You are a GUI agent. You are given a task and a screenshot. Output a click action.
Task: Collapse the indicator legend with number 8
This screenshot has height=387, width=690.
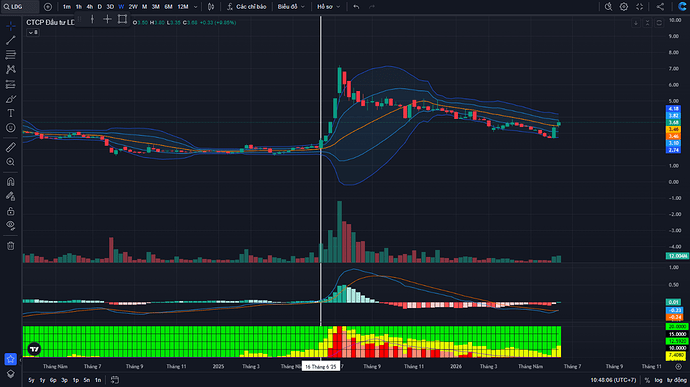click(x=33, y=33)
